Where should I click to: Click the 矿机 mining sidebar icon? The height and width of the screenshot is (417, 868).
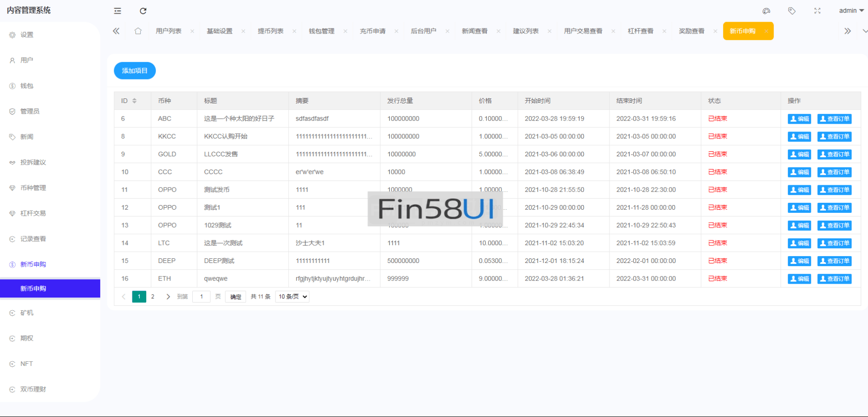click(x=26, y=313)
